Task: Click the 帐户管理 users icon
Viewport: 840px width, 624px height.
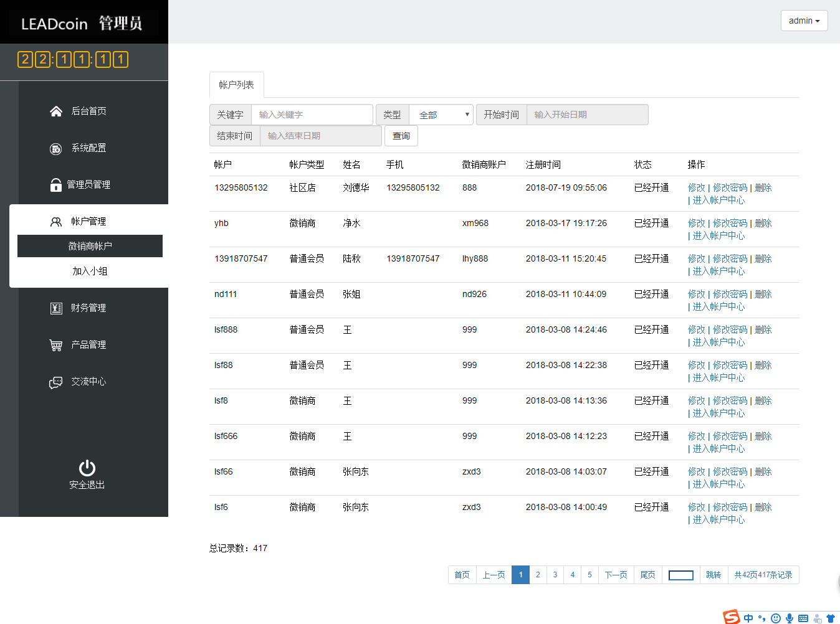Action: [56, 222]
